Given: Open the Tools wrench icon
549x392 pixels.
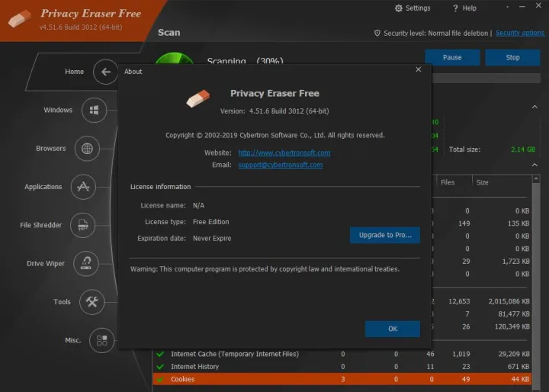Looking at the screenshot, I should [91, 301].
